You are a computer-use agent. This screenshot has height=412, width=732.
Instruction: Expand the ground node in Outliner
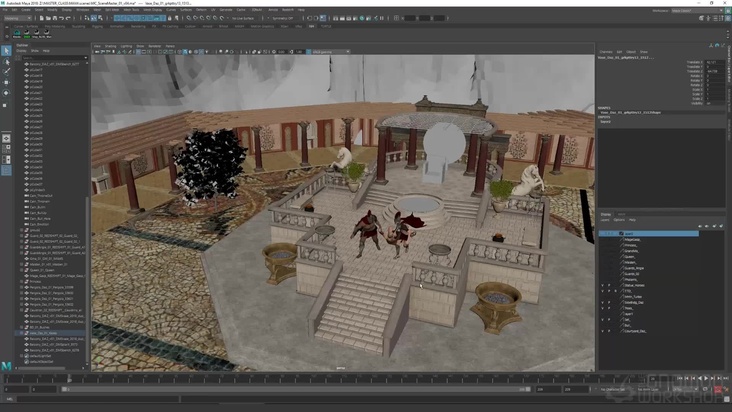(21, 230)
